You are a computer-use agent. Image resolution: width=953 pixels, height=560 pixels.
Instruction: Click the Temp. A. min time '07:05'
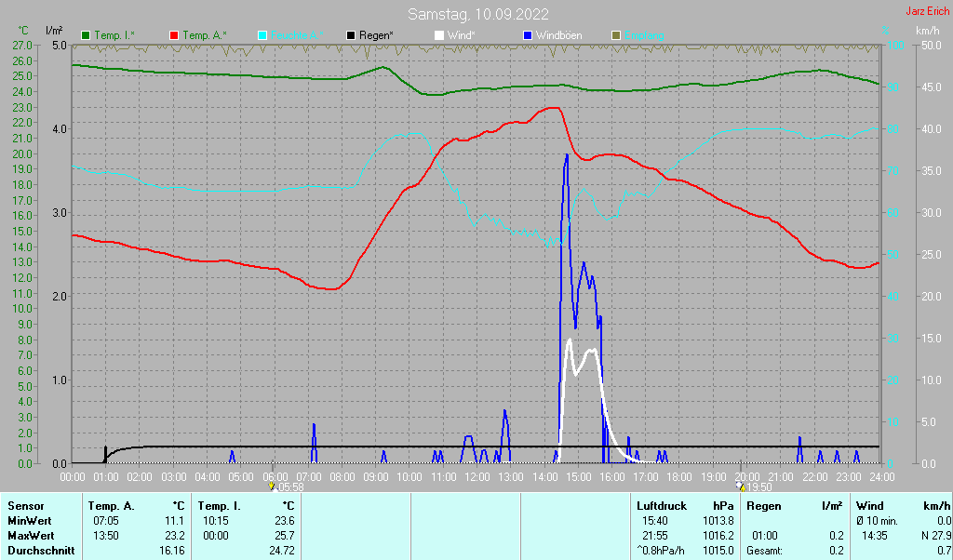pyautogui.click(x=106, y=521)
